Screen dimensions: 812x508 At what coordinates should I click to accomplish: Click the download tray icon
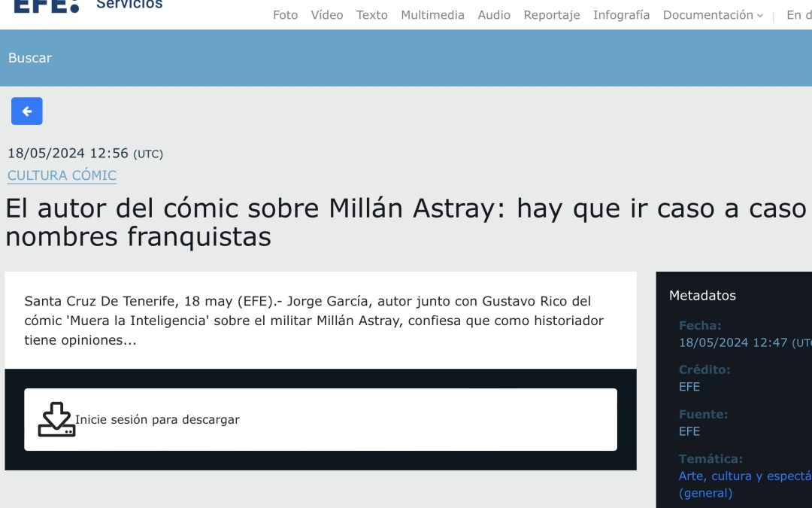56,419
